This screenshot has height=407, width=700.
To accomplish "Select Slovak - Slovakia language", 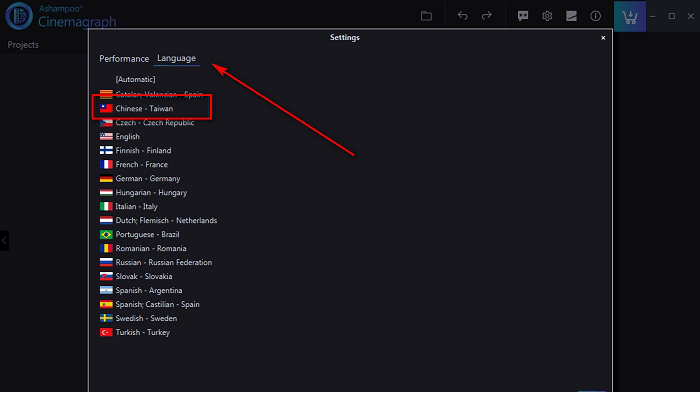I will tap(136, 276).
